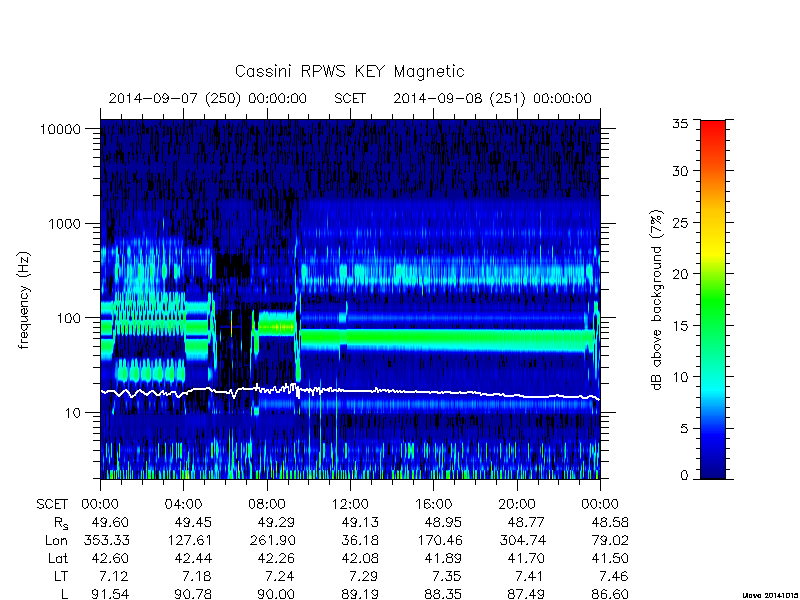
Task: Click the L value 89.19
Action: pos(350,594)
